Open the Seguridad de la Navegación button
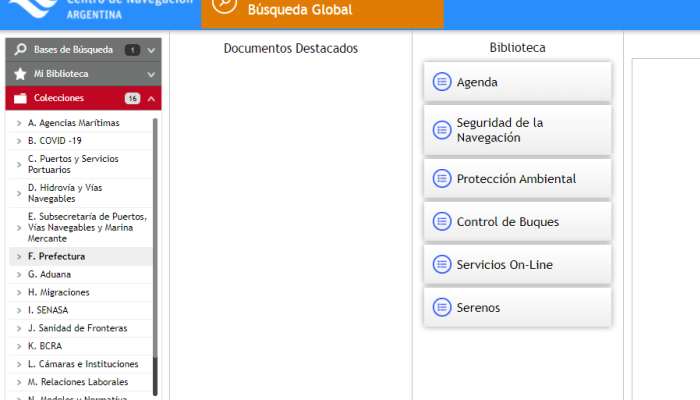 [x=517, y=130]
